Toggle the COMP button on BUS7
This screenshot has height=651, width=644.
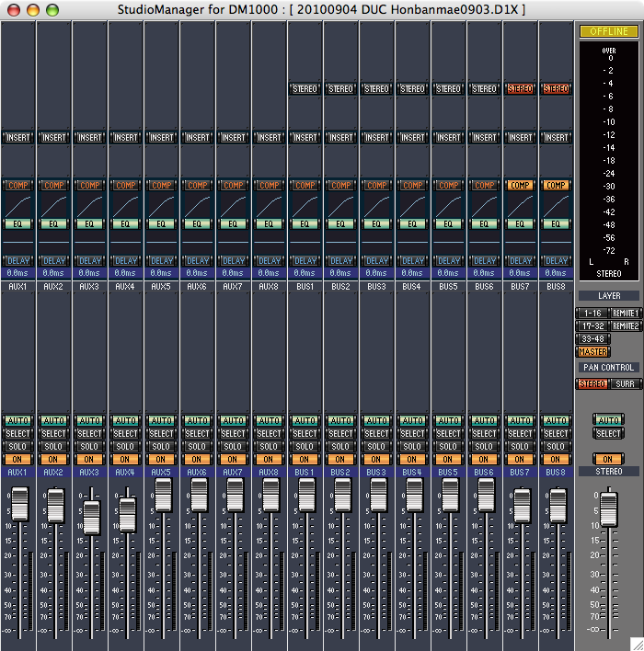click(520, 185)
